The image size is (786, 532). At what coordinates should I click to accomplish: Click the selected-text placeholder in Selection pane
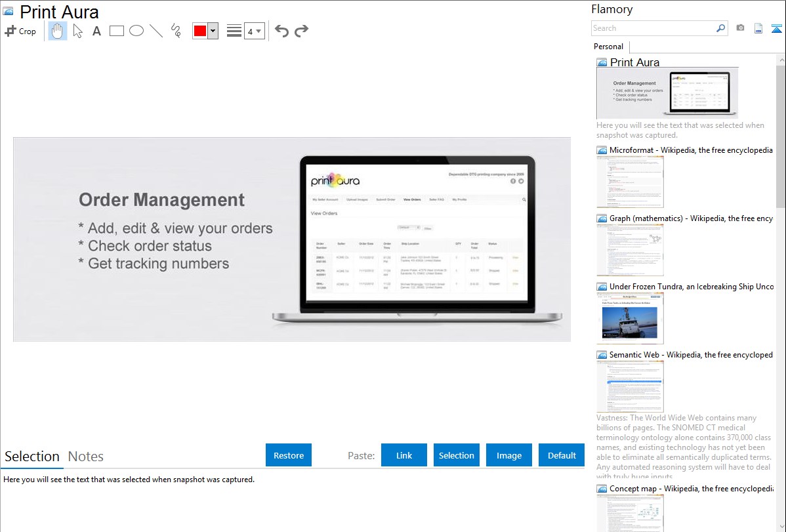(129, 480)
